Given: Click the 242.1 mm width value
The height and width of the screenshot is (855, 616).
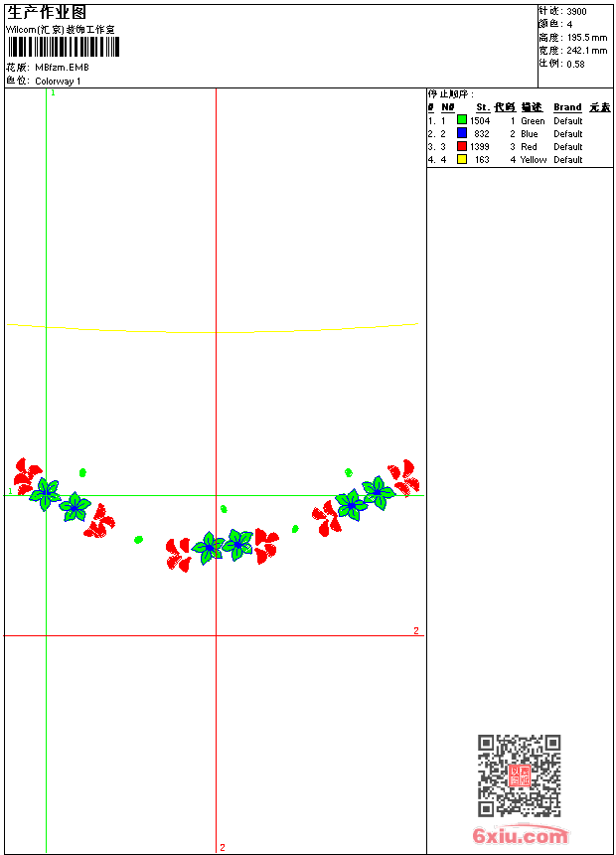Looking at the screenshot, I should pyautogui.click(x=587, y=51).
